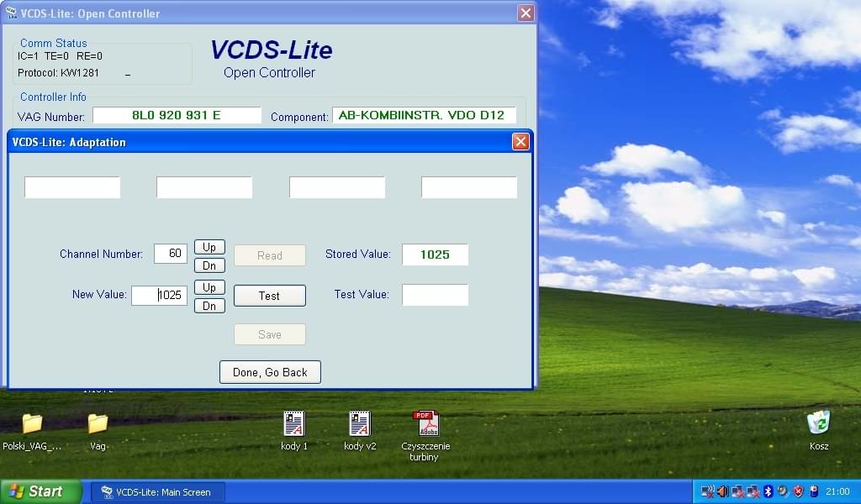Click the Test button
The height and width of the screenshot is (504, 861).
point(270,297)
